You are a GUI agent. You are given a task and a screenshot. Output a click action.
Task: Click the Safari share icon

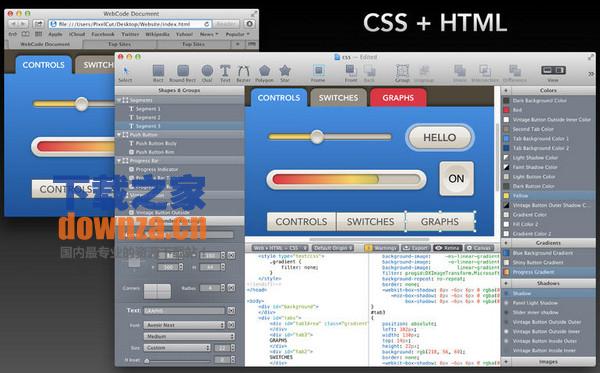(38, 24)
